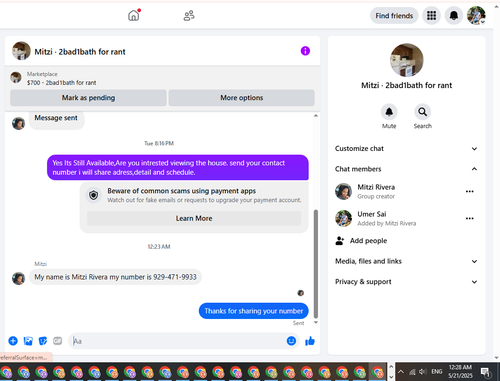Click chat header title Mitzi 2bad1bath for rant
The width and height of the screenshot is (500, 381).
80,52
